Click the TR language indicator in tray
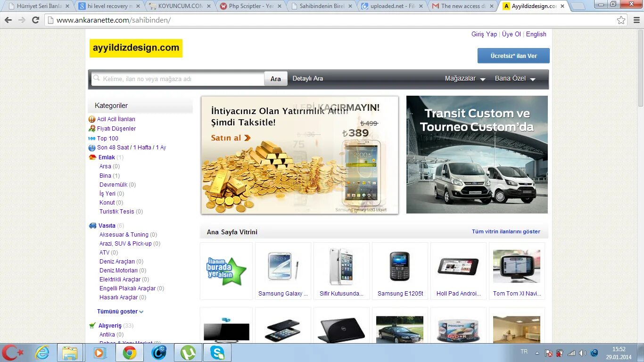 pyautogui.click(x=524, y=352)
